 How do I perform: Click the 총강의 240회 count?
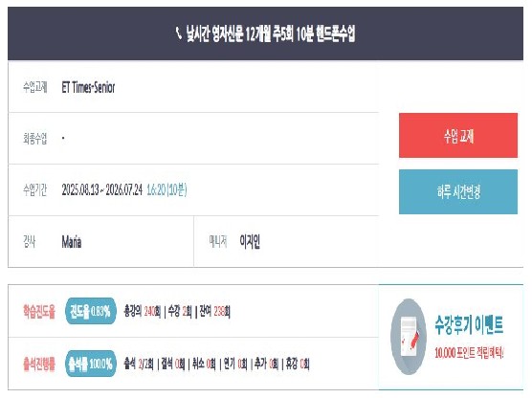pyautogui.click(x=143, y=311)
